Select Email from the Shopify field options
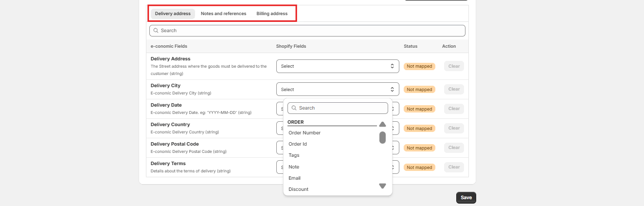The width and height of the screenshot is (644, 206). click(x=294, y=178)
